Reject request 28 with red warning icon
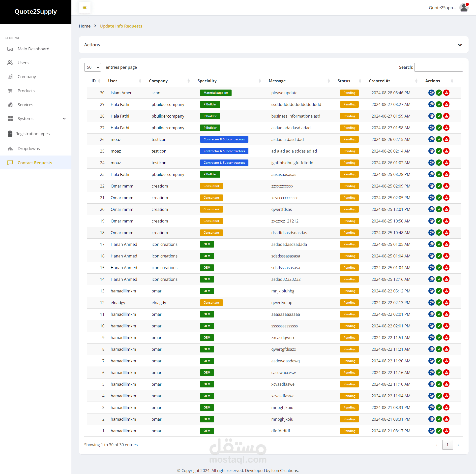The width and height of the screenshot is (476, 474). (446, 116)
